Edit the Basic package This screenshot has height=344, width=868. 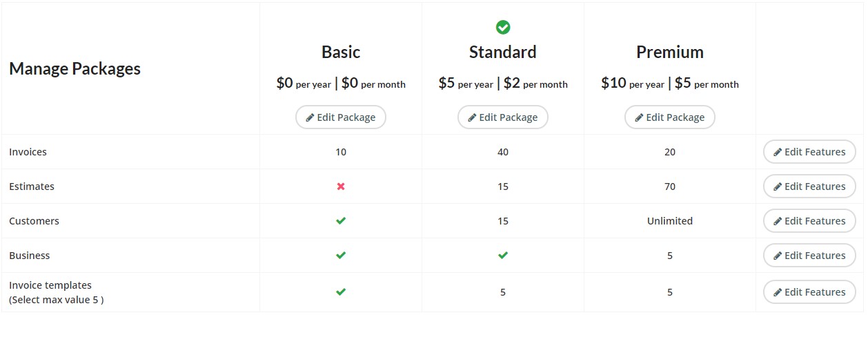(341, 117)
